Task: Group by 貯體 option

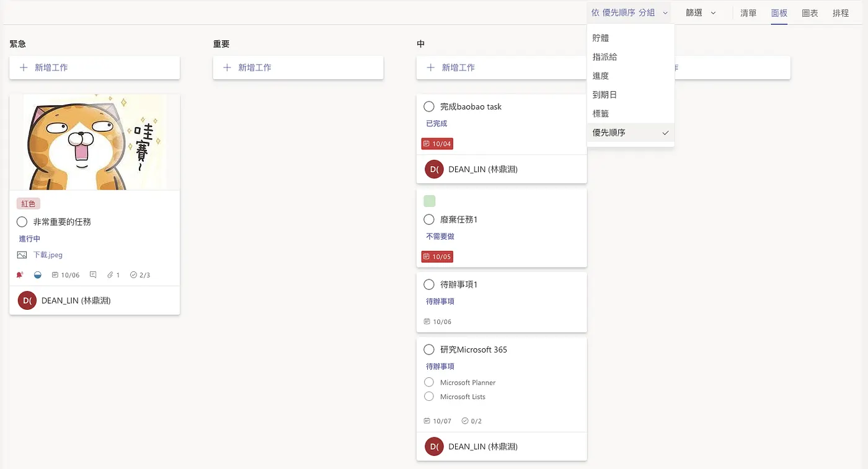Action: [x=631, y=38]
